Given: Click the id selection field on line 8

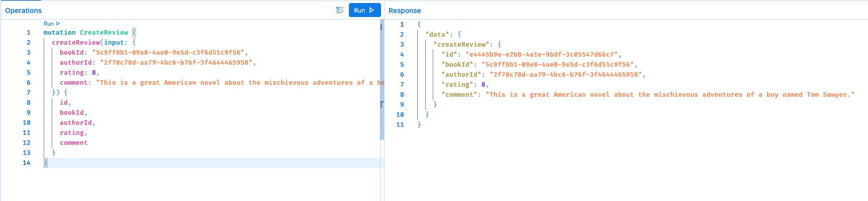Looking at the screenshot, I should click(64, 103).
